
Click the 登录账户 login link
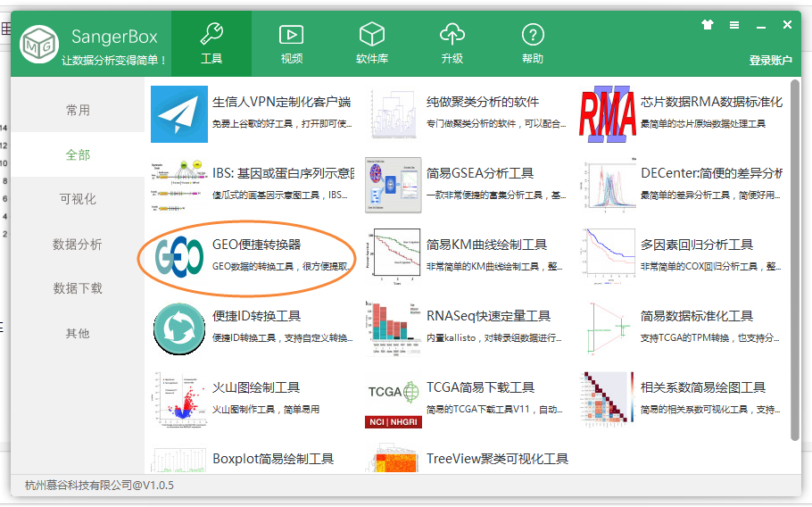[770, 61]
